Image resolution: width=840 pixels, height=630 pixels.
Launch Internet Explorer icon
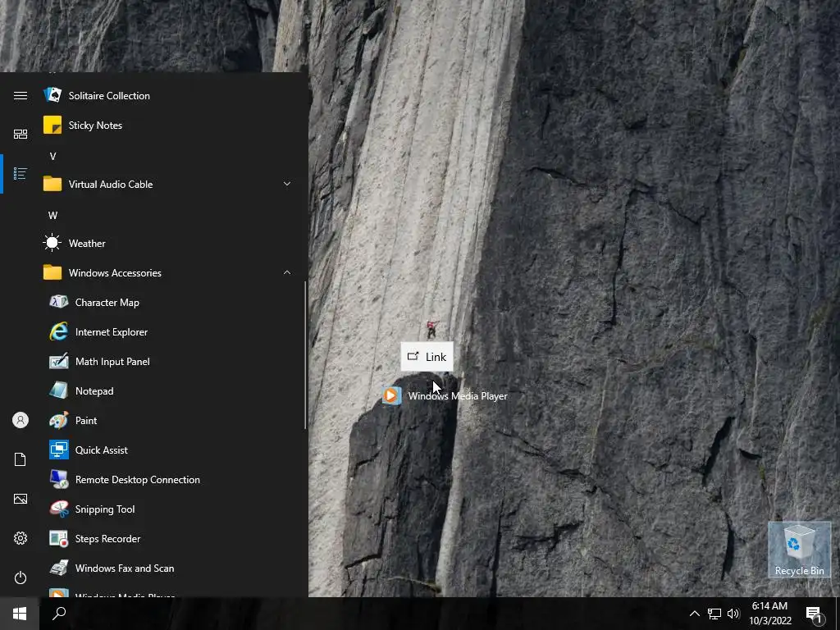[x=59, y=331]
